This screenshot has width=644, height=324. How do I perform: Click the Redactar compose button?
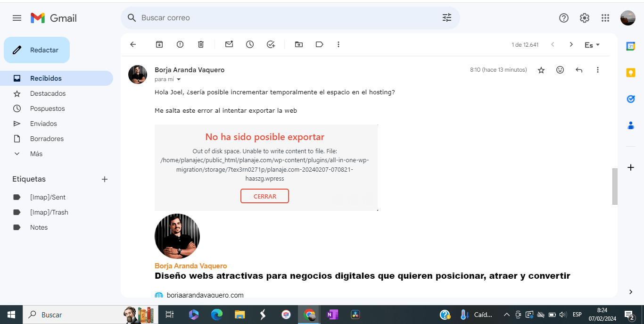point(37,50)
